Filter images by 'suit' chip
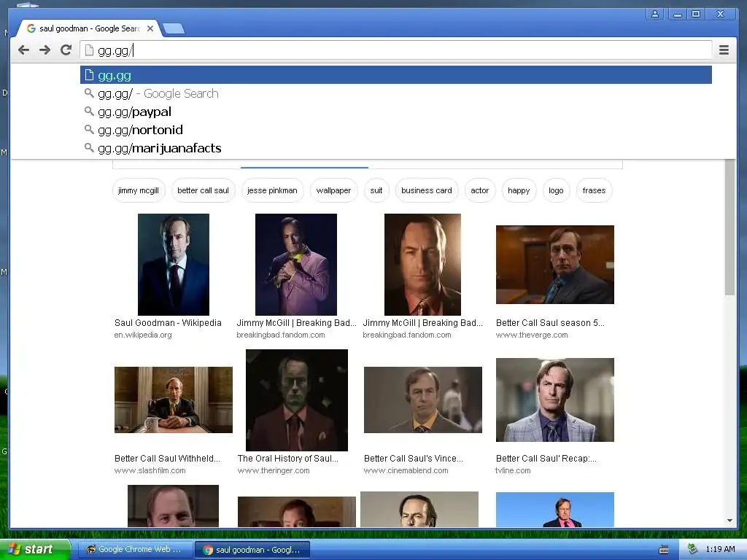The image size is (747, 560). click(x=376, y=190)
